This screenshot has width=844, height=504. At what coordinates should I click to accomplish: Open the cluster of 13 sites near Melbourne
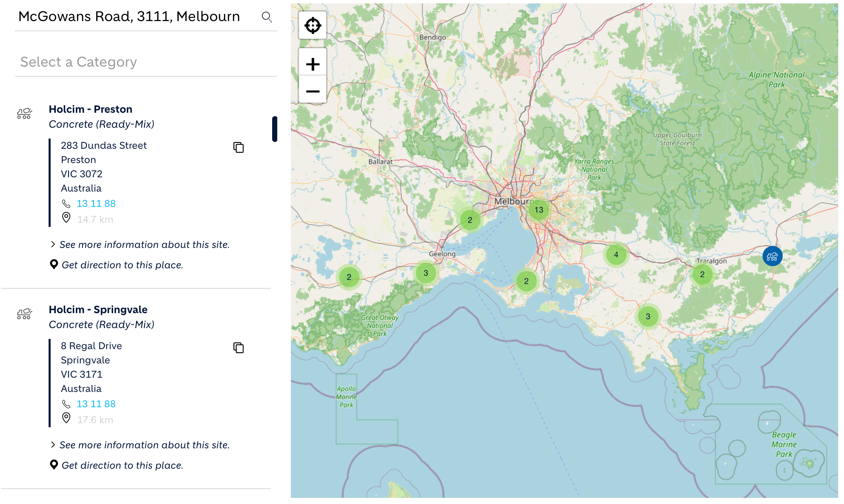pyautogui.click(x=539, y=210)
